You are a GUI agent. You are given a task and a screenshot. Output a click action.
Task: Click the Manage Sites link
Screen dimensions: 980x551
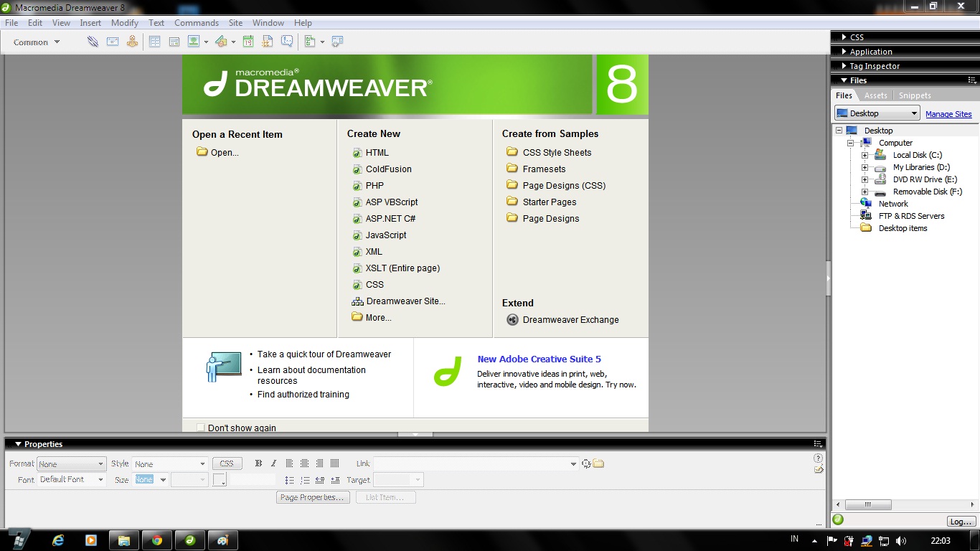(948, 114)
